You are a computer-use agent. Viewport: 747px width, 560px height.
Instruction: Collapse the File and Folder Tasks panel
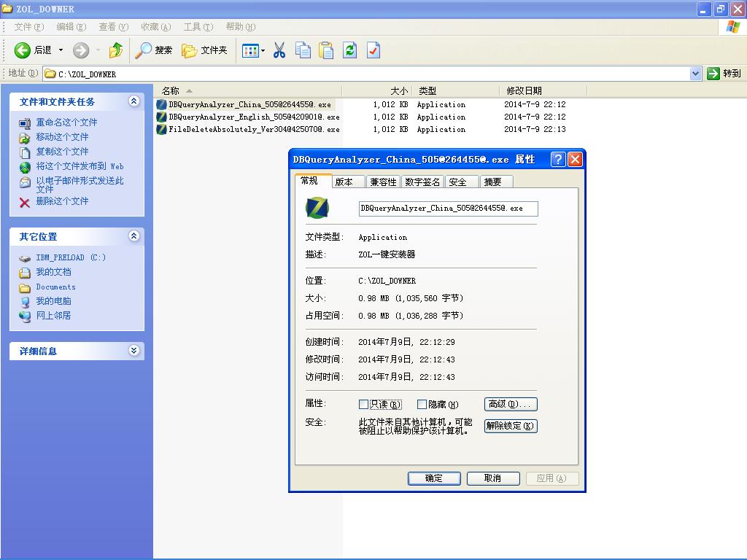coord(133,101)
